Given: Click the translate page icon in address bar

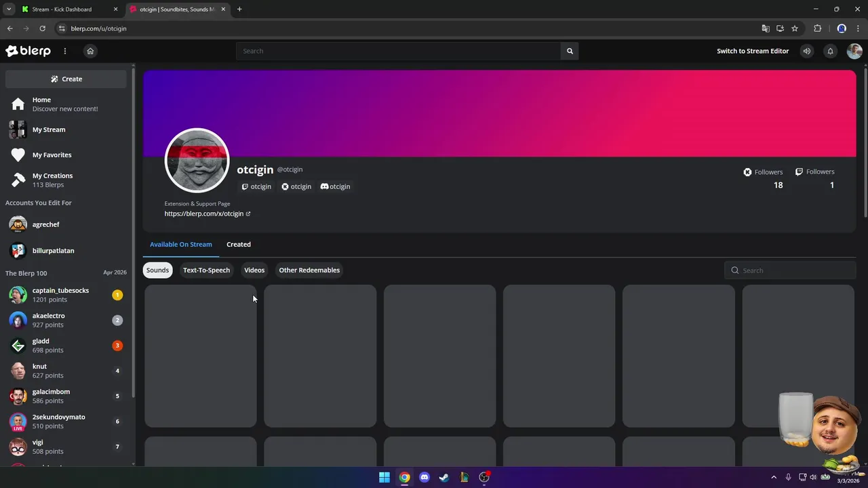Looking at the screenshot, I should coord(766,28).
